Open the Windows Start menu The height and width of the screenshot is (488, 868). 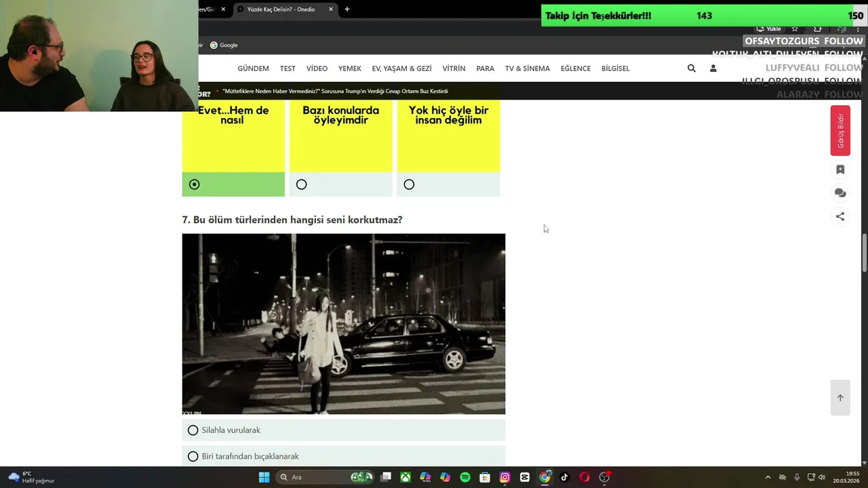pyautogui.click(x=264, y=477)
